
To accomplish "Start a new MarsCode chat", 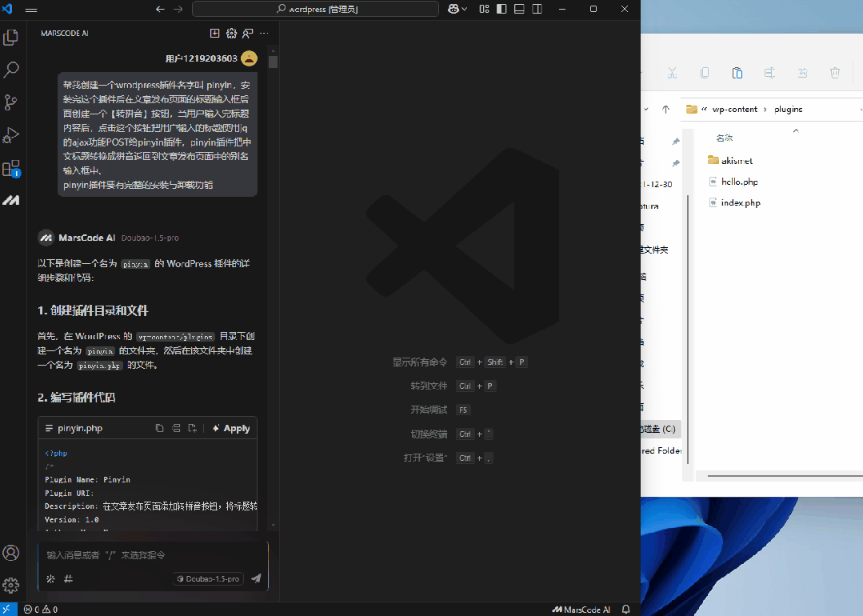I will coord(214,34).
